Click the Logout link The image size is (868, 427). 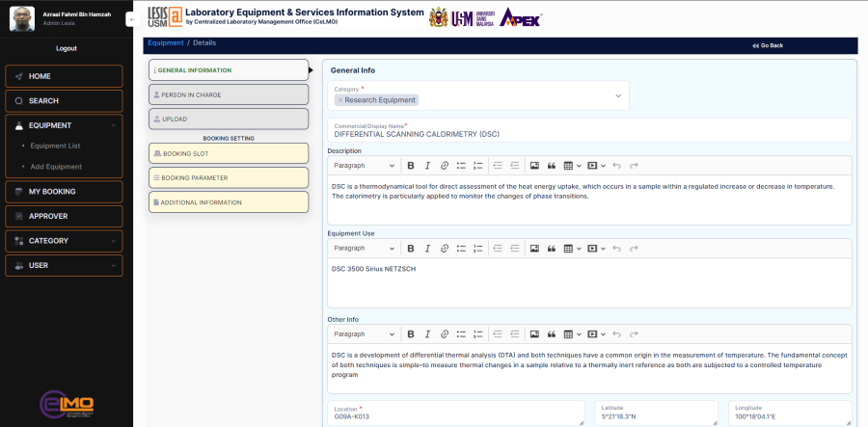(67, 48)
